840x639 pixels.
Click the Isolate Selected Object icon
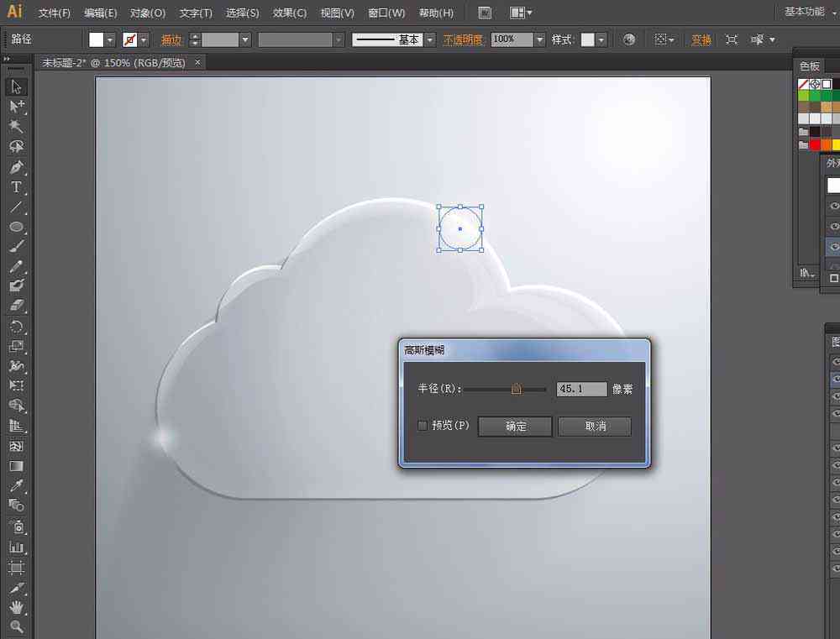[x=732, y=39]
